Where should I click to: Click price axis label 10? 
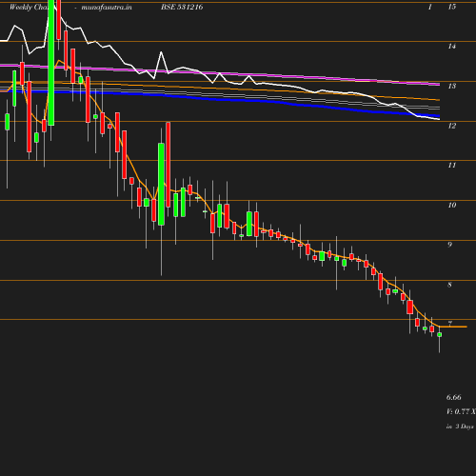tap(452, 205)
